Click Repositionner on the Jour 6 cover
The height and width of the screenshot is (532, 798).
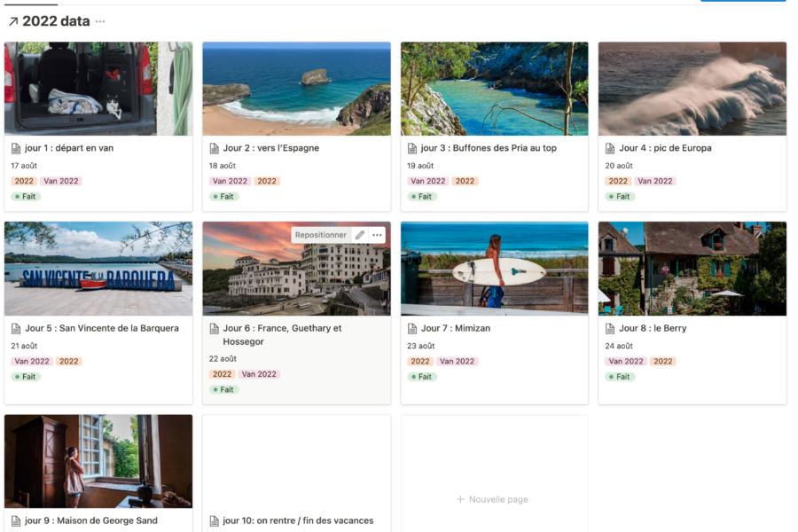pos(321,235)
